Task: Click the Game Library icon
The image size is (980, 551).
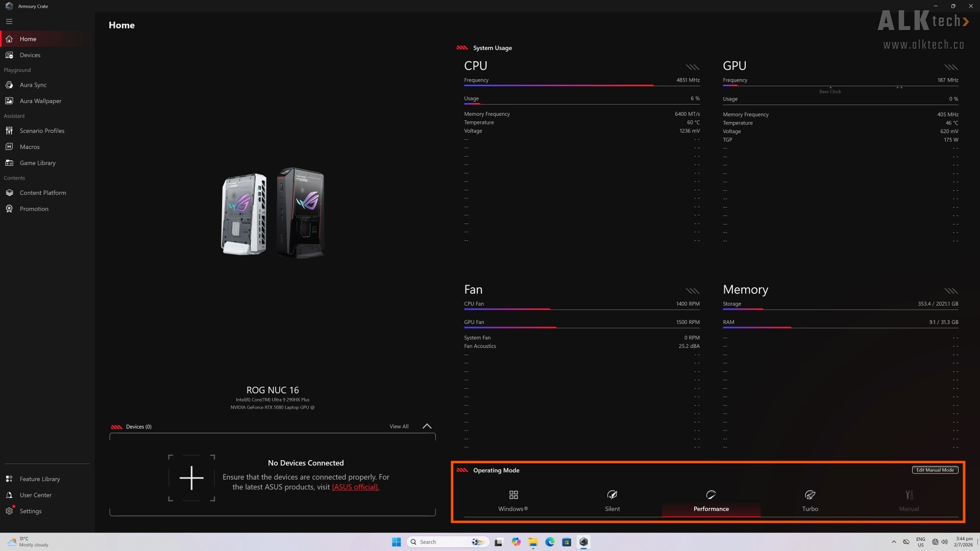Action: (x=9, y=163)
